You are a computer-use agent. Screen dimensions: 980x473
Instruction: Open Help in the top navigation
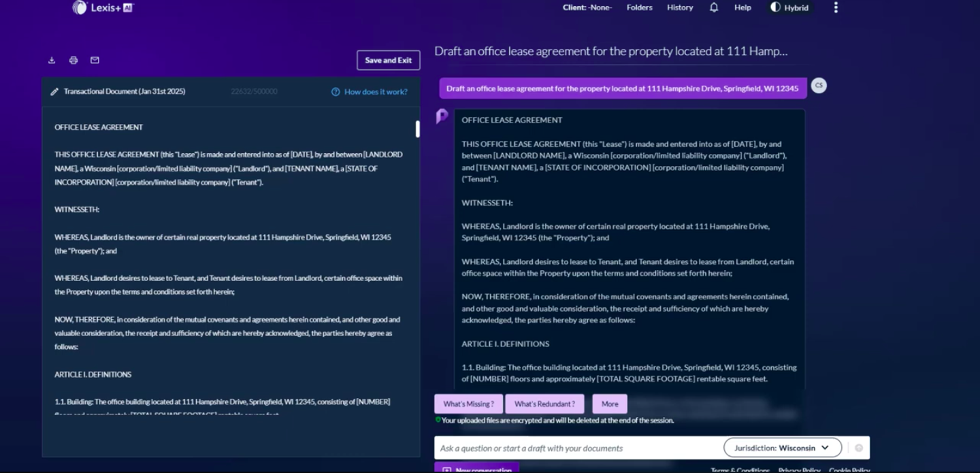[742, 7]
